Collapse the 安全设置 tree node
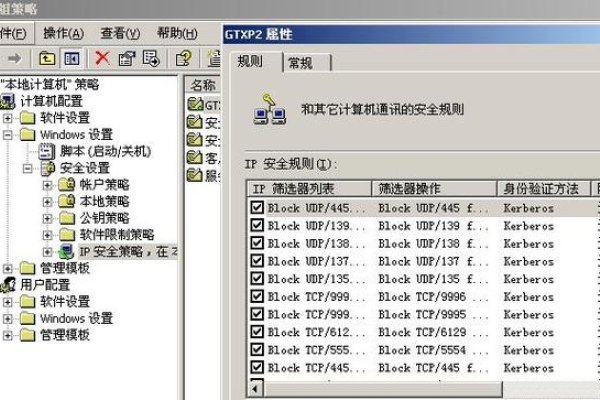 [27, 168]
